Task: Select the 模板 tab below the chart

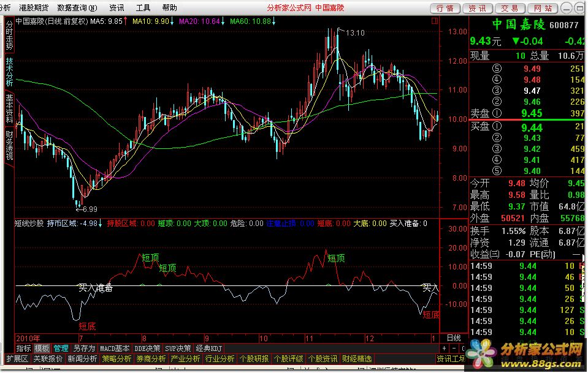Action: [x=42, y=349]
